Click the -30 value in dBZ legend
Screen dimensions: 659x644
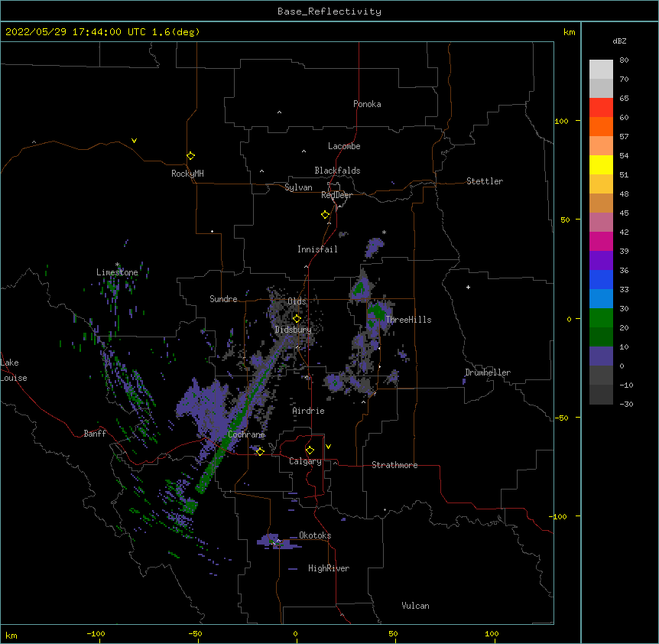point(627,405)
